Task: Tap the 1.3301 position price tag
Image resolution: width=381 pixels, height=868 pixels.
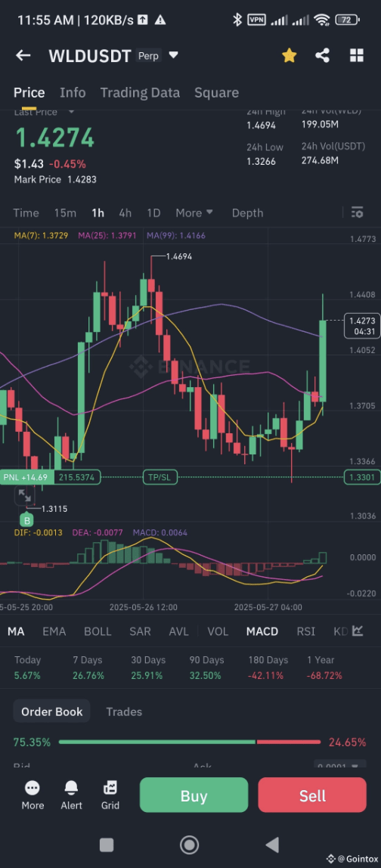Action: (362, 477)
